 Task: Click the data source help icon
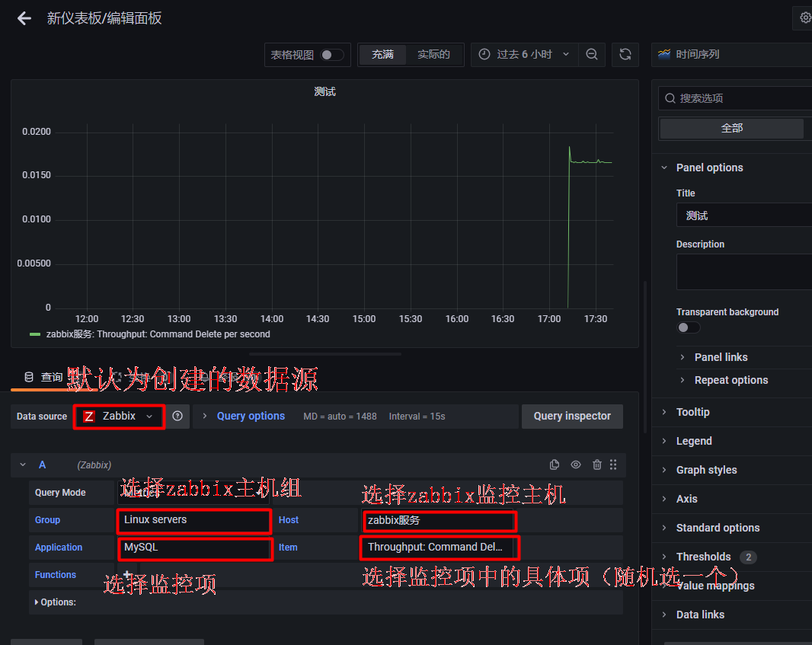[x=177, y=417]
